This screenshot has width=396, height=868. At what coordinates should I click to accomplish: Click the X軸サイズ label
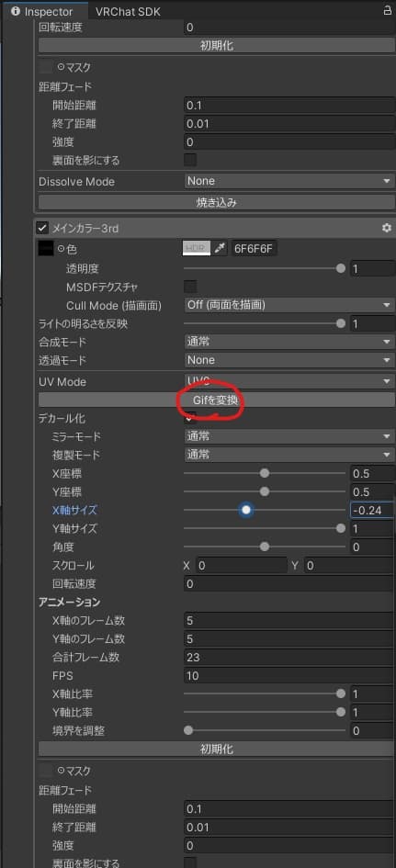click(x=74, y=511)
